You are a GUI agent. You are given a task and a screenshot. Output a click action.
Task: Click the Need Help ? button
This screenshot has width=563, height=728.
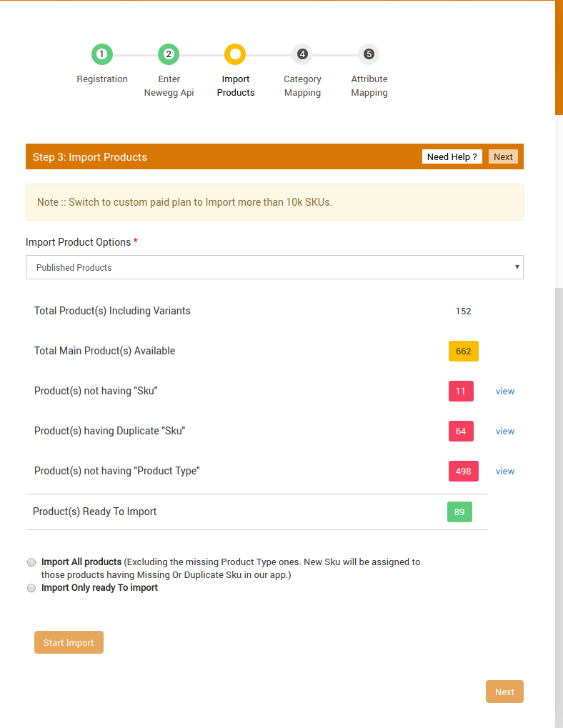pyautogui.click(x=452, y=157)
